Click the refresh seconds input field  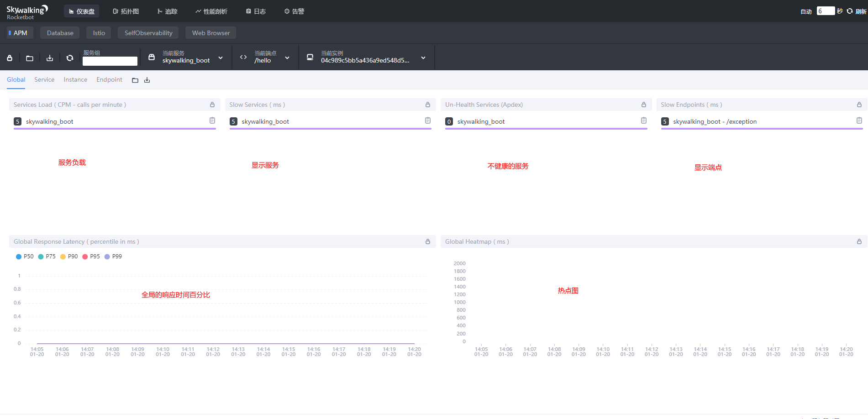click(x=826, y=11)
